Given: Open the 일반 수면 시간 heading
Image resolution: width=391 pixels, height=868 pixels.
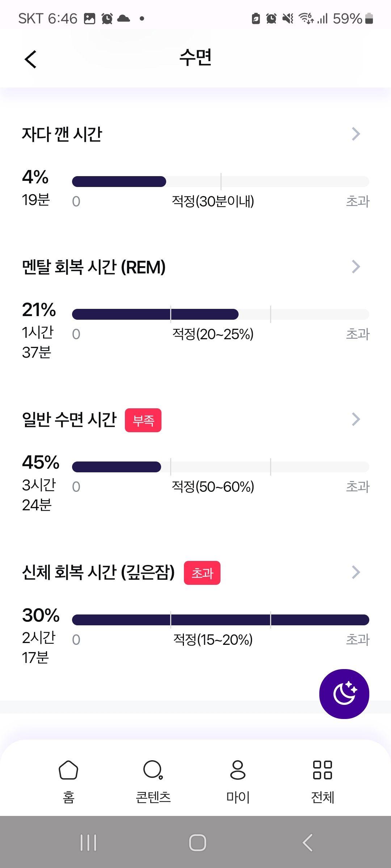Looking at the screenshot, I should (69, 420).
